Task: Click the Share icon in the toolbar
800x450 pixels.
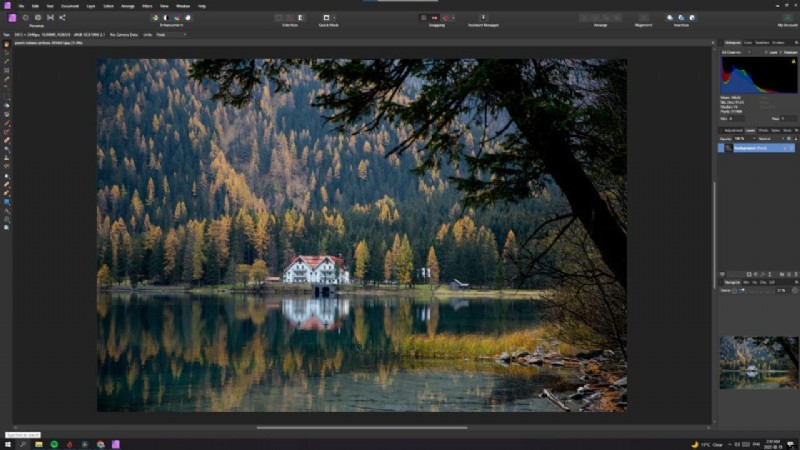Action: [x=62, y=17]
